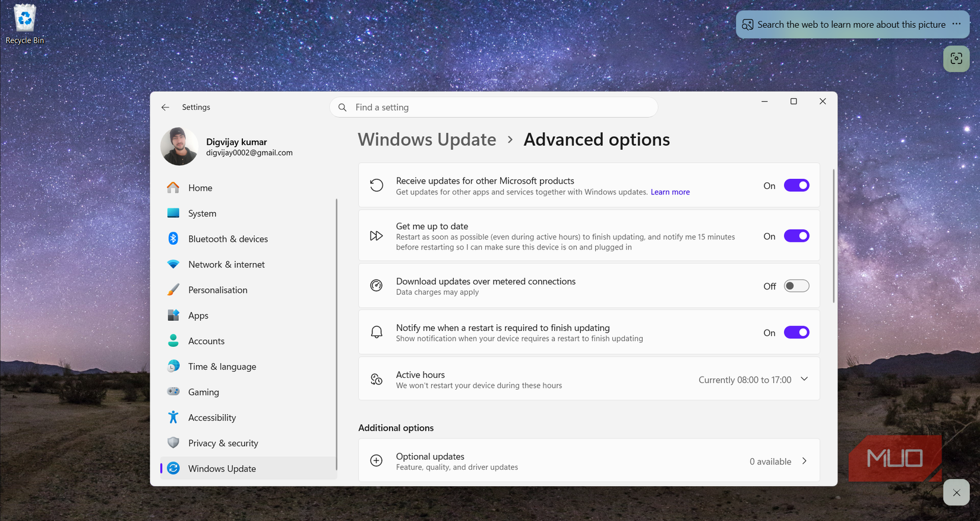Open Network & internet settings
The height and width of the screenshot is (521, 980).
[x=248, y=264]
